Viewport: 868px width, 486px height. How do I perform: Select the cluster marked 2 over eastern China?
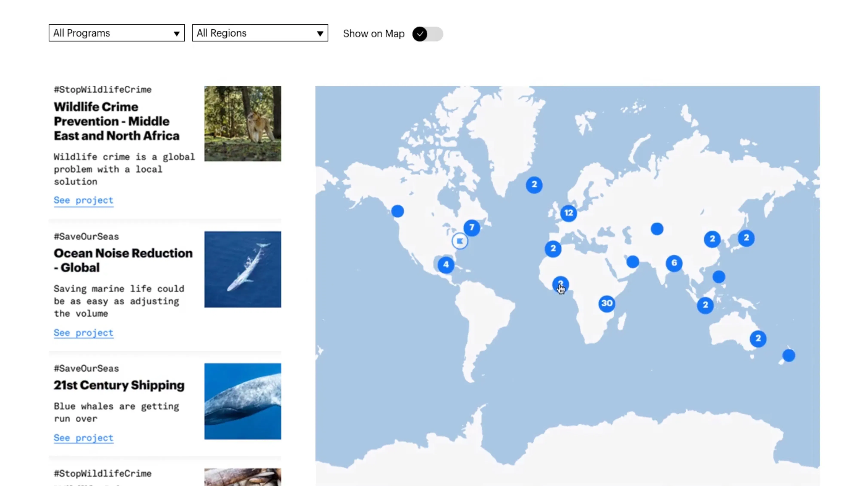tap(712, 239)
